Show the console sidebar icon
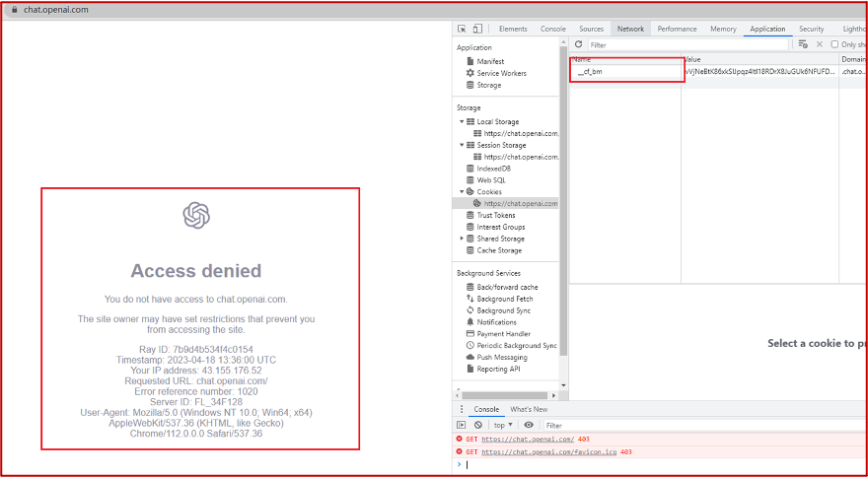This screenshot has width=868, height=477. coord(462,425)
